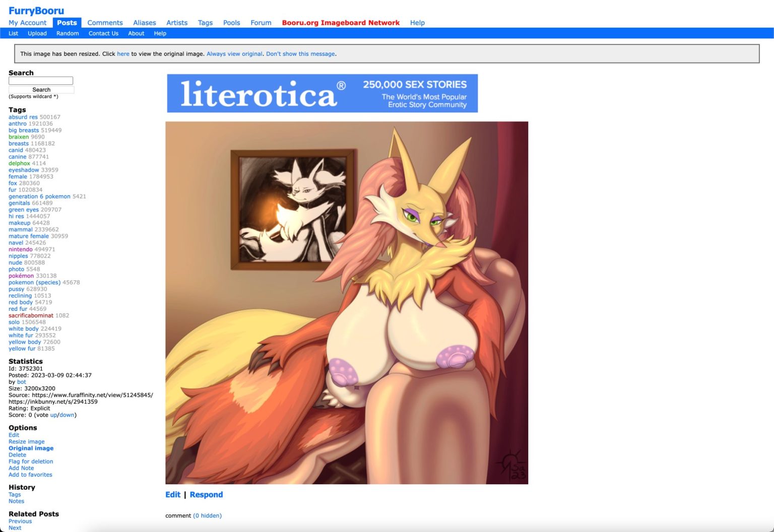Screen dimensions: 774x532
Task: Click the Delete option
Action: (x=17, y=455)
